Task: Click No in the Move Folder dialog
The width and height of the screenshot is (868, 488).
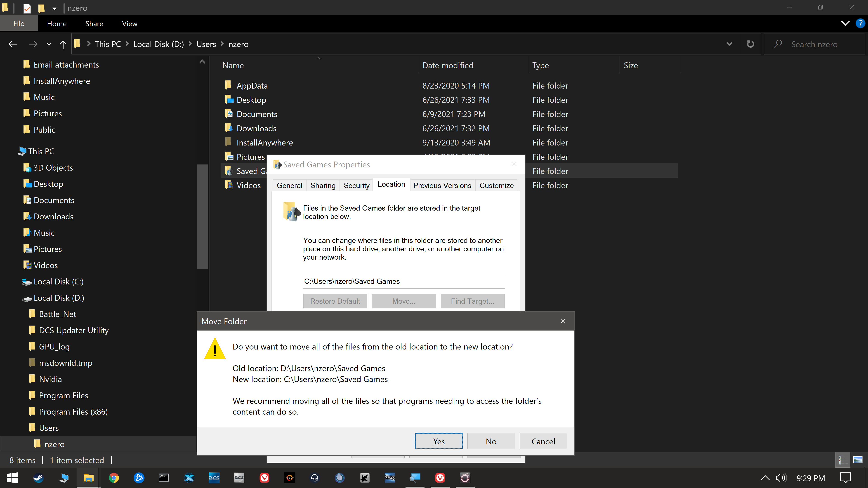Action: (491, 441)
